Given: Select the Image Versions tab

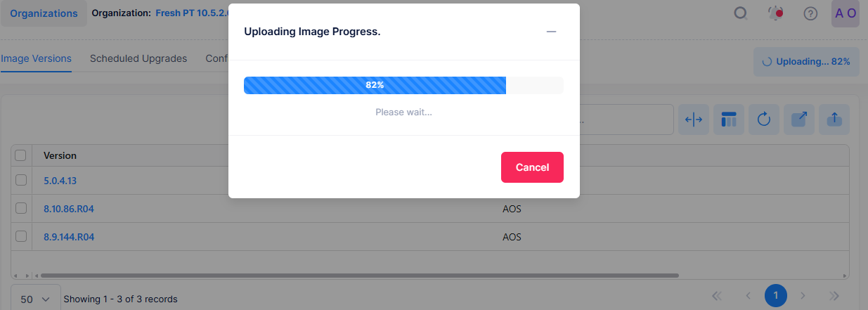Looking at the screenshot, I should pos(36,58).
